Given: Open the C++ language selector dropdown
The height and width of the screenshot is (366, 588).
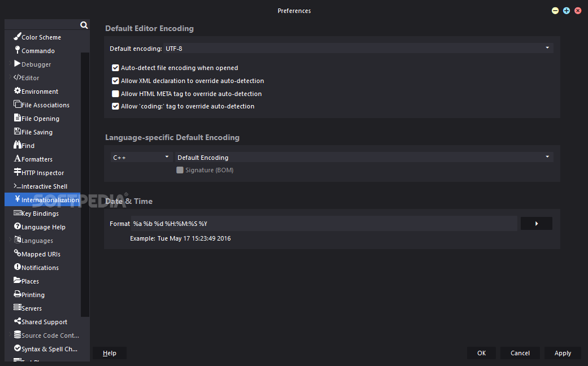Looking at the screenshot, I should click(x=141, y=158).
